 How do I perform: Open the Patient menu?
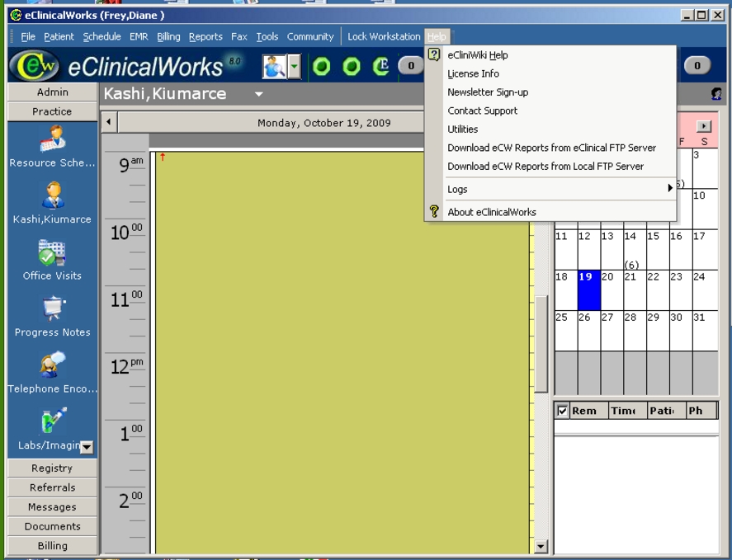click(x=59, y=36)
